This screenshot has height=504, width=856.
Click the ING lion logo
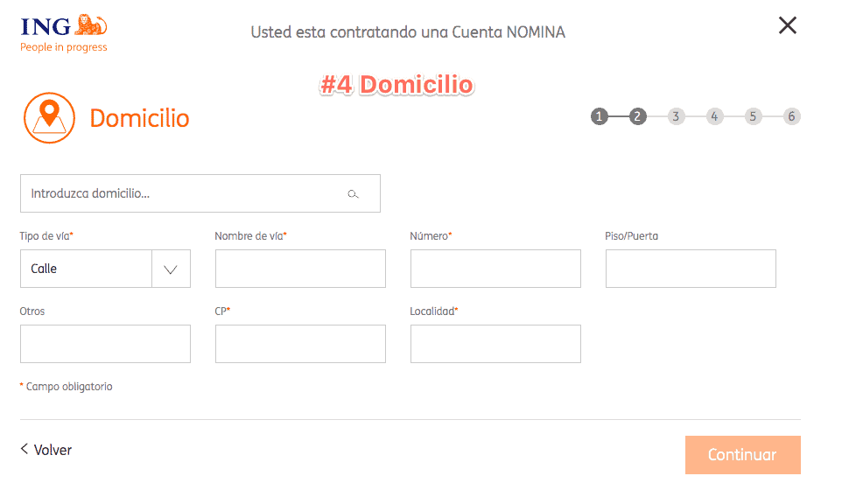tap(91, 25)
